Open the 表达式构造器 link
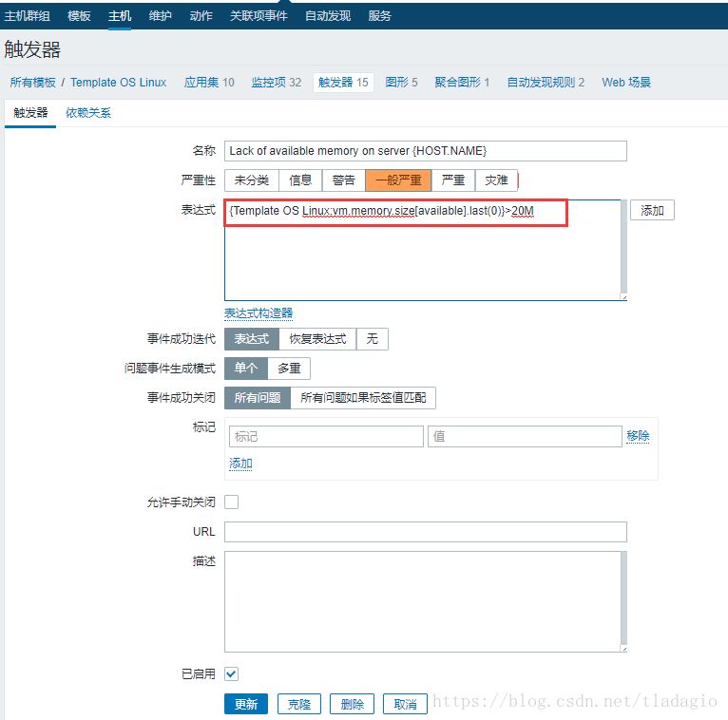This screenshot has width=728, height=720. click(x=259, y=313)
